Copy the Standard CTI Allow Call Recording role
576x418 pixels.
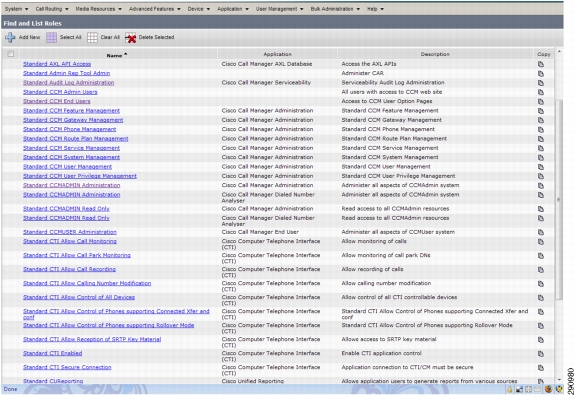tap(541, 270)
